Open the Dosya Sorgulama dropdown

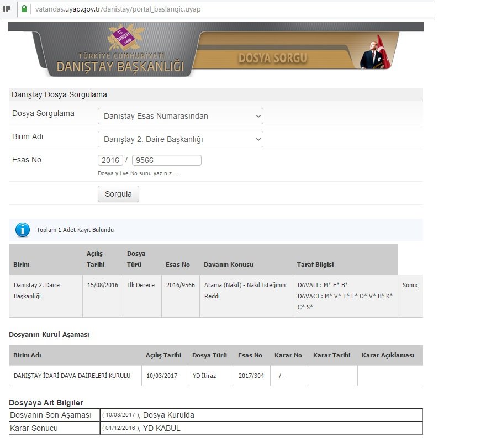point(180,116)
